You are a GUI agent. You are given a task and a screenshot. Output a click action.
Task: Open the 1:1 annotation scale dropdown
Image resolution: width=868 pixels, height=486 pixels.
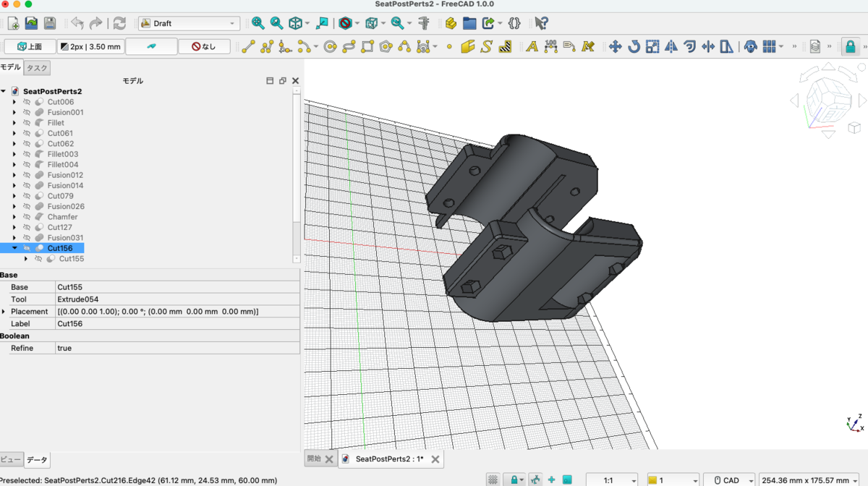coord(611,480)
